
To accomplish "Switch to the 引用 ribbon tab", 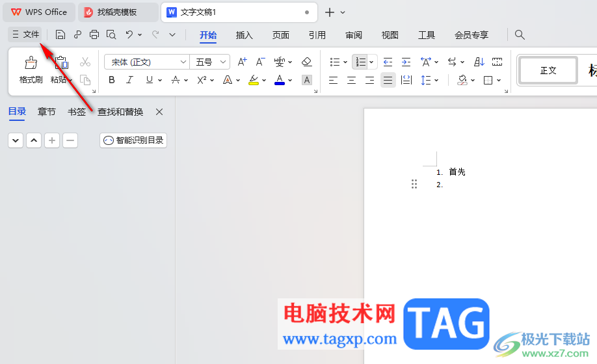I will click(317, 35).
